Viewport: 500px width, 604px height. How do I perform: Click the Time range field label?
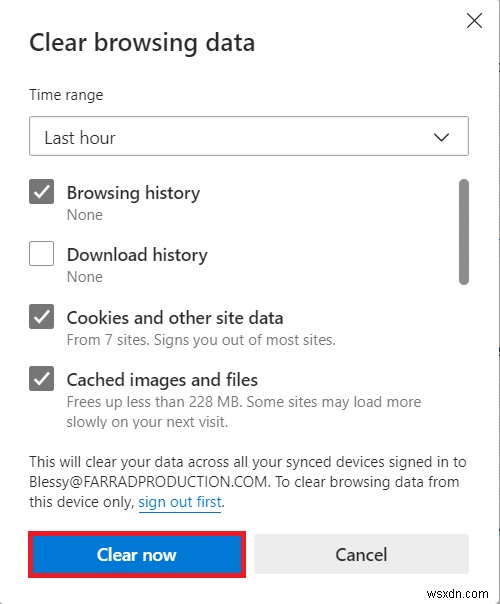point(66,95)
